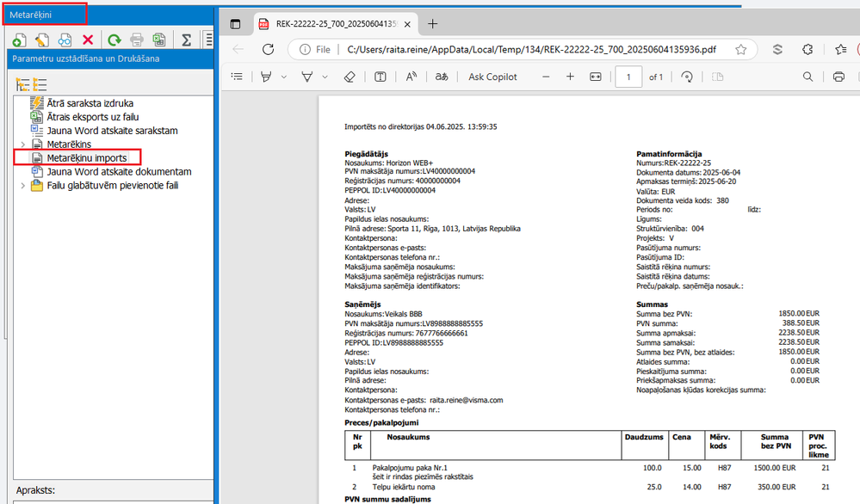Click the collapse-all tree list icon

pyautogui.click(x=40, y=84)
